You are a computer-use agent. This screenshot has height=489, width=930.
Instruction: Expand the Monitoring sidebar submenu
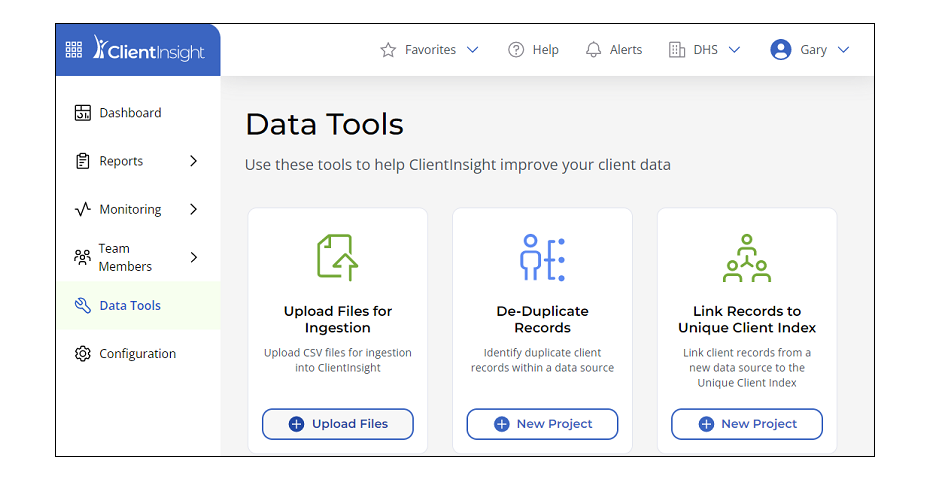click(193, 209)
